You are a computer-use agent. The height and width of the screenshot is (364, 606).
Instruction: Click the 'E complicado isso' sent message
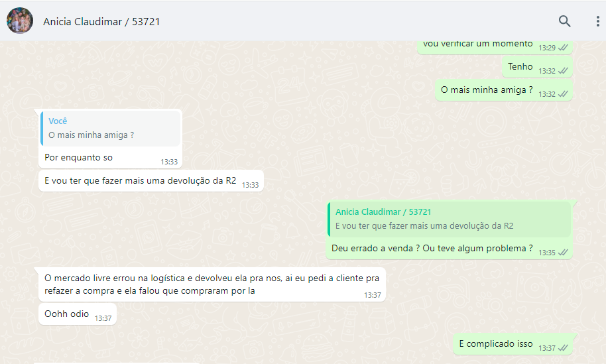(x=513, y=344)
